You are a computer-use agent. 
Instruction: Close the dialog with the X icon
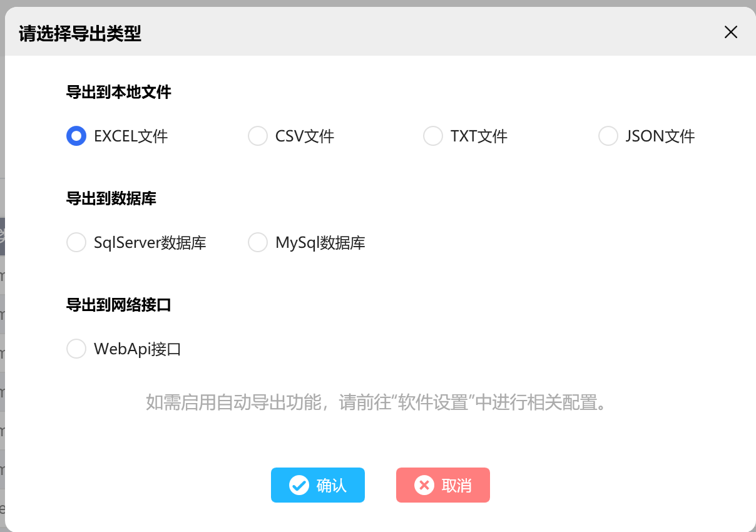pyautogui.click(x=730, y=33)
